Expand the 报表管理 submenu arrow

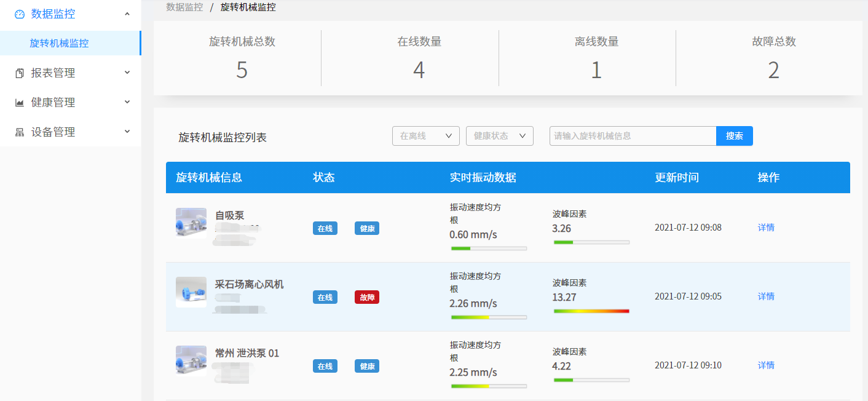[x=127, y=73]
